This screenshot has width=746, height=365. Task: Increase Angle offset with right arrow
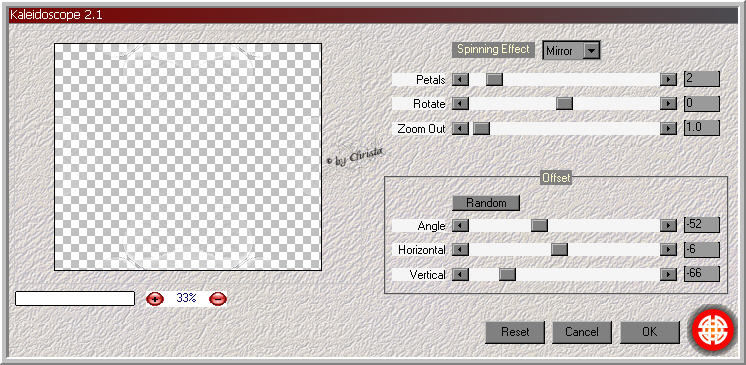coord(668,225)
